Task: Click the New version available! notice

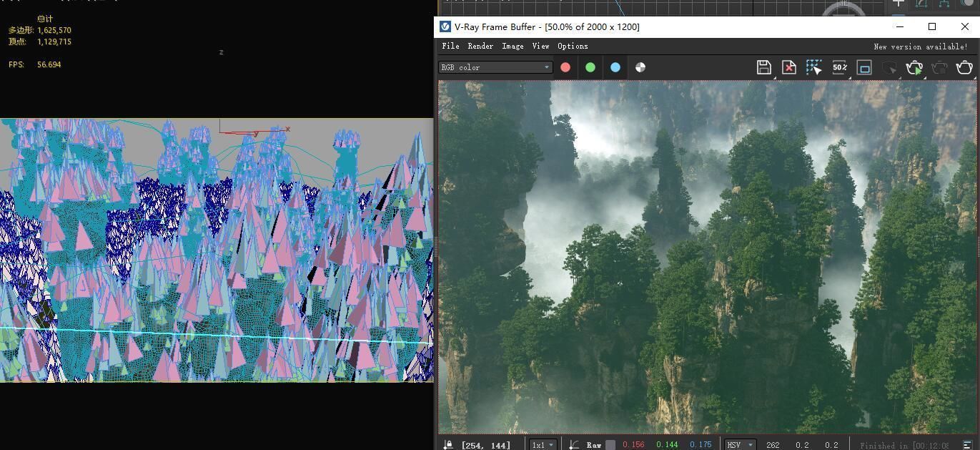Action: pyautogui.click(x=921, y=47)
